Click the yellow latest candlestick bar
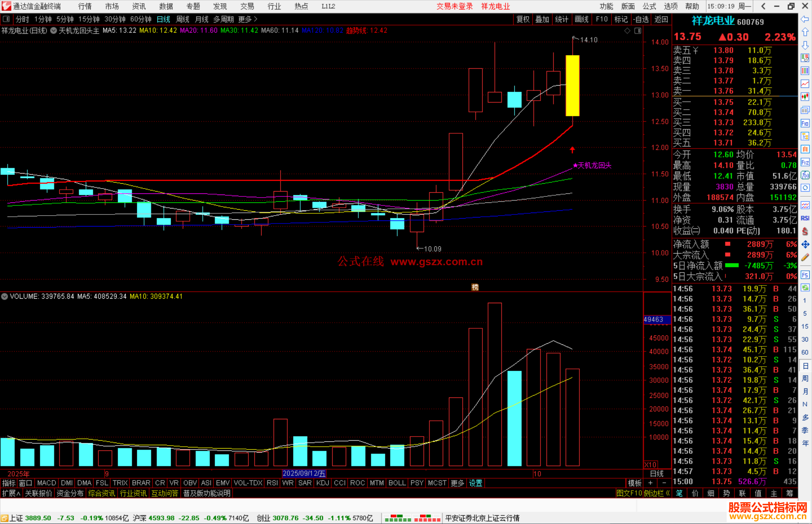This screenshot has width=812, height=524. click(572, 86)
